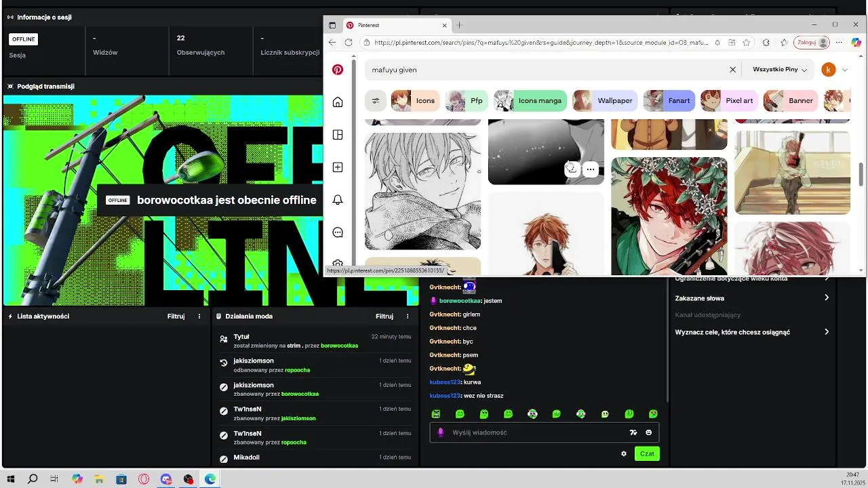Open File Explorer from taskbar
This screenshot has height=488, width=868.
pyautogui.click(x=99, y=479)
